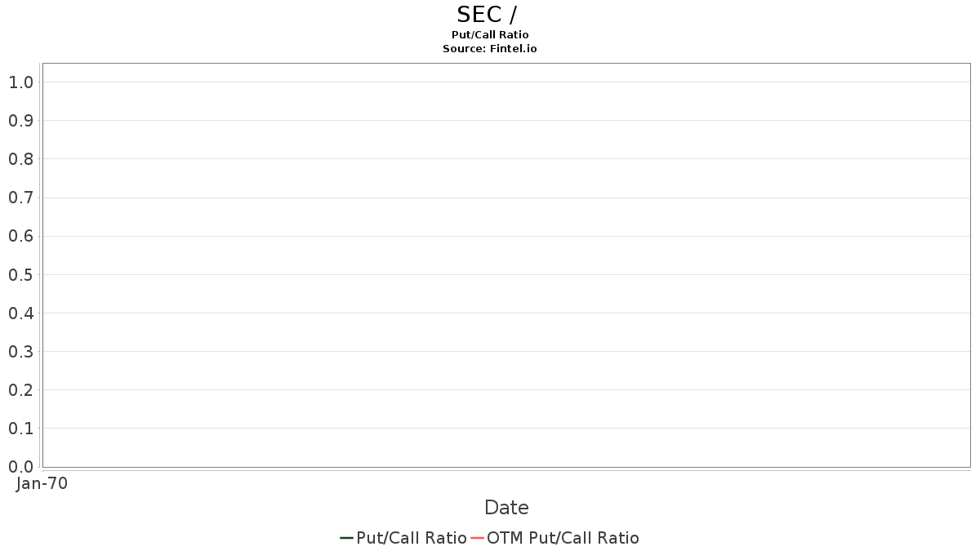
Task: Click the 0.6 y-axis tick label
Action: (x=20, y=236)
